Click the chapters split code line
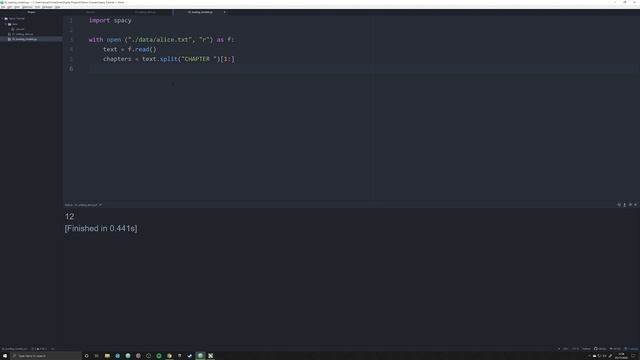The image size is (640, 360). 169,59
